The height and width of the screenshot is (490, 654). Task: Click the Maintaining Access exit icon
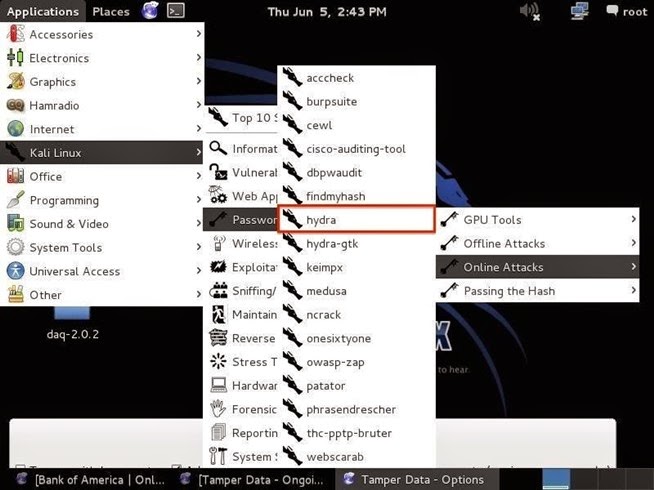[218, 314]
